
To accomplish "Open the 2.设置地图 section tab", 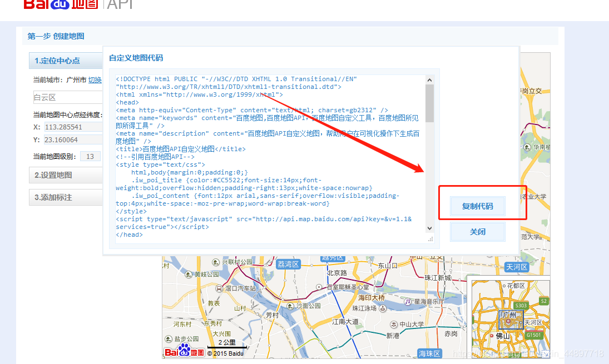I will coord(66,175).
